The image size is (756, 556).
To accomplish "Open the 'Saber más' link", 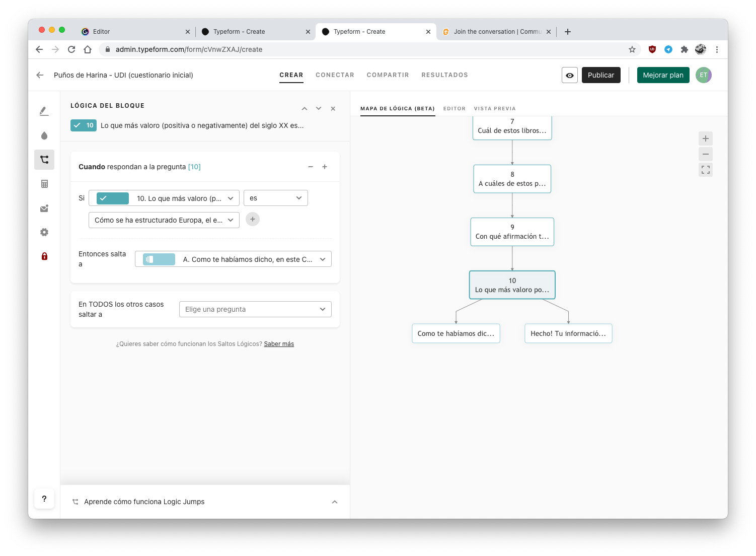I will [279, 344].
